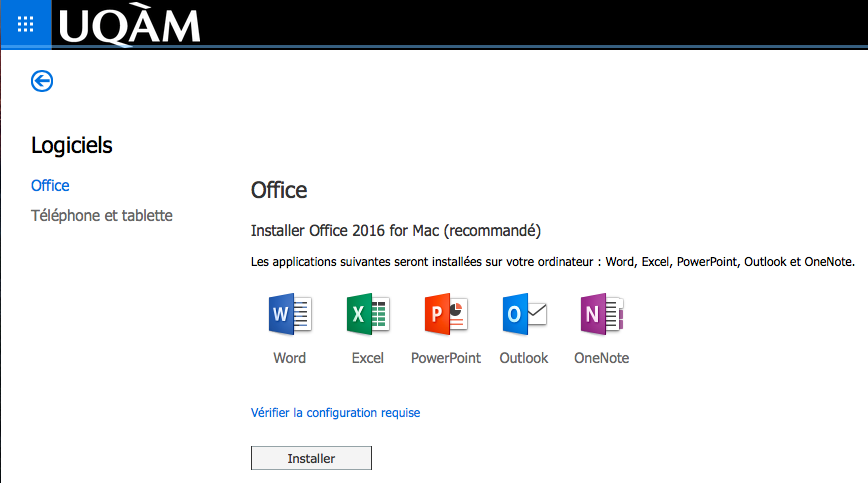Open Vérifier la configuration requise link
Screen dimensions: 868x483
click(x=335, y=412)
